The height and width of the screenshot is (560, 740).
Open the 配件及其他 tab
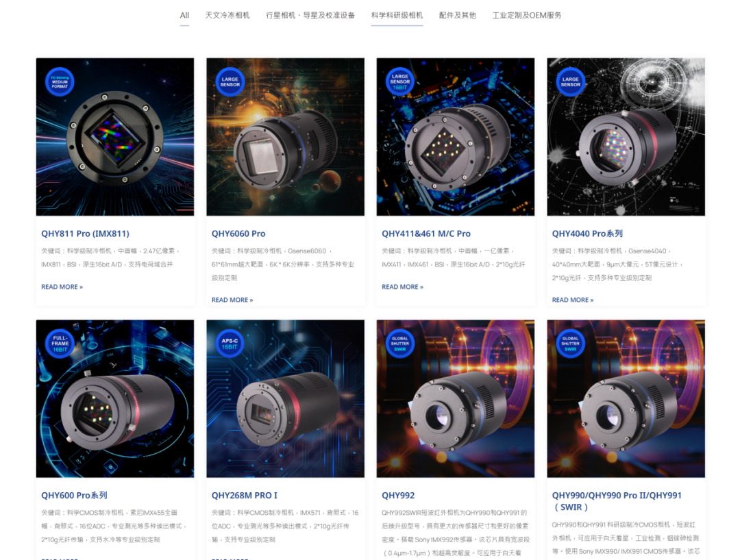pos(457,16)
